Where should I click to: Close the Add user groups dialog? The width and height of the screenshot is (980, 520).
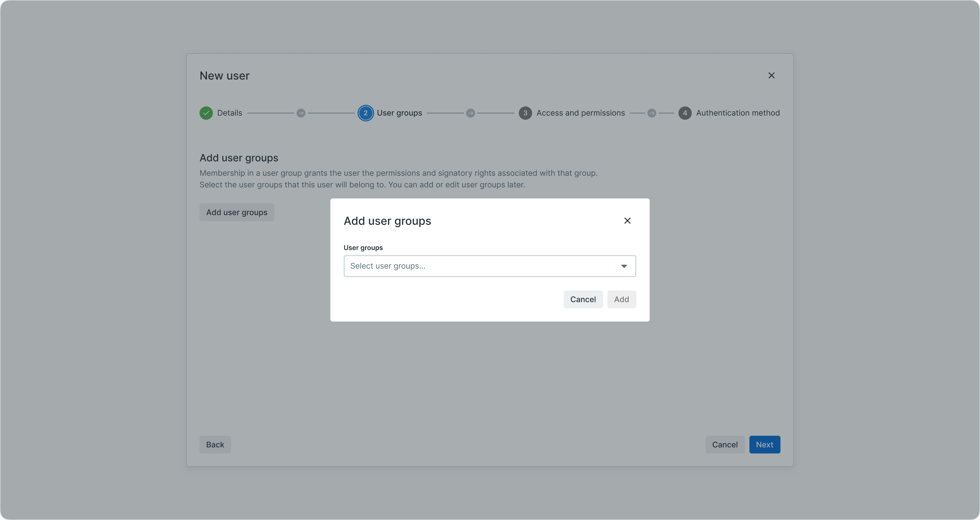(x=627, y=221)
